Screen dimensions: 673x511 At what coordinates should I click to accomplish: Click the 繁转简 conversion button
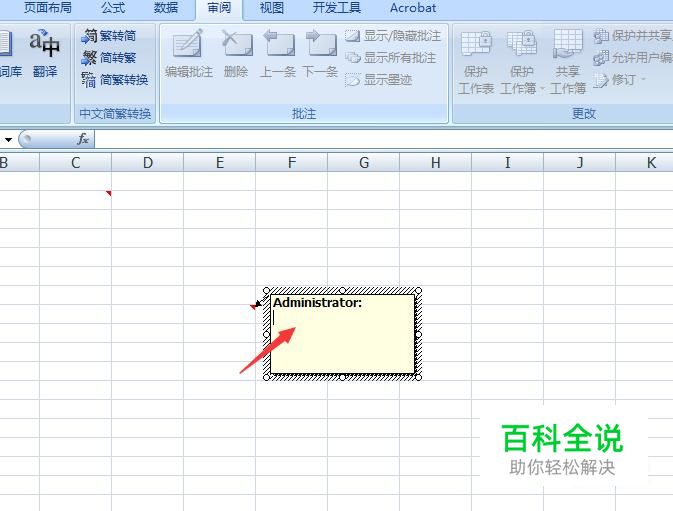(x=109, y=36)
